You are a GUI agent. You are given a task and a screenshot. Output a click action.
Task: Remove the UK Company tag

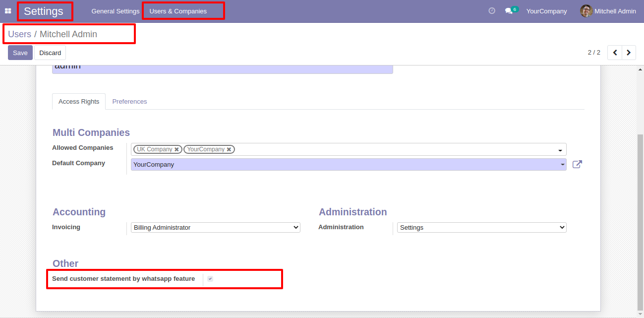click(x=176, y=149)
